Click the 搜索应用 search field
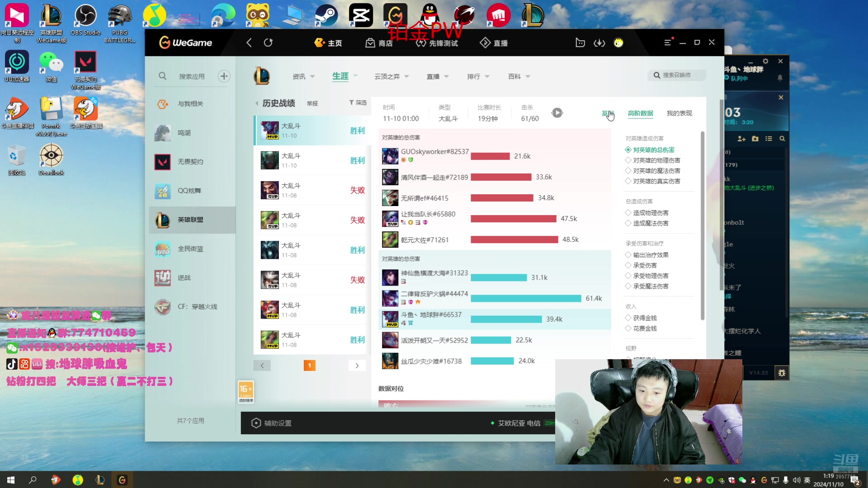The height and width of the screenshot is (488, 868). tap(192, 76)
